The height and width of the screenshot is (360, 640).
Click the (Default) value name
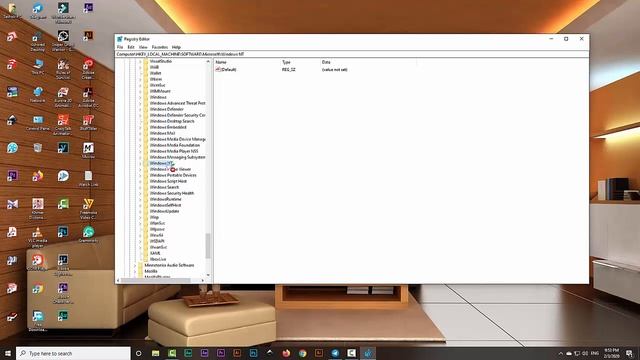(x=229, y=70)
